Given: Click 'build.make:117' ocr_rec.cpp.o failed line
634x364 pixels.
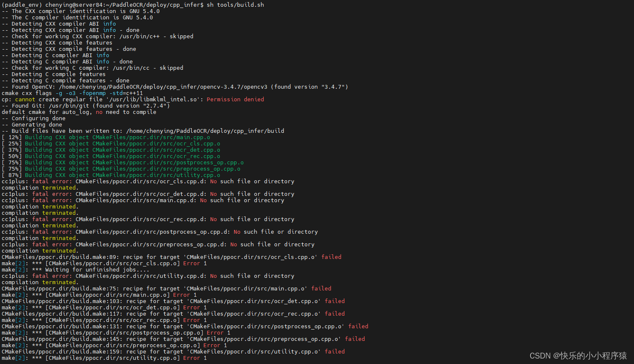Looking at the screenshot, I should click(173, 314).
